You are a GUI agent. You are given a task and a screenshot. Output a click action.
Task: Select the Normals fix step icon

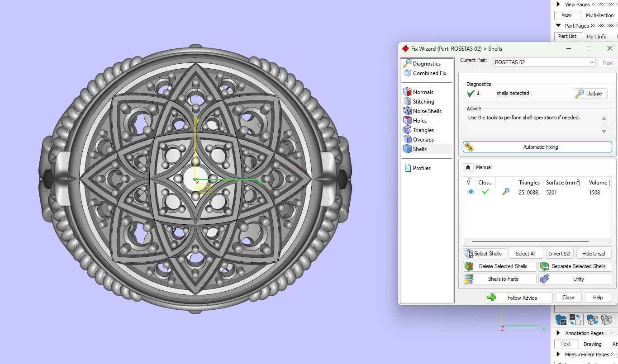[407, 92]
